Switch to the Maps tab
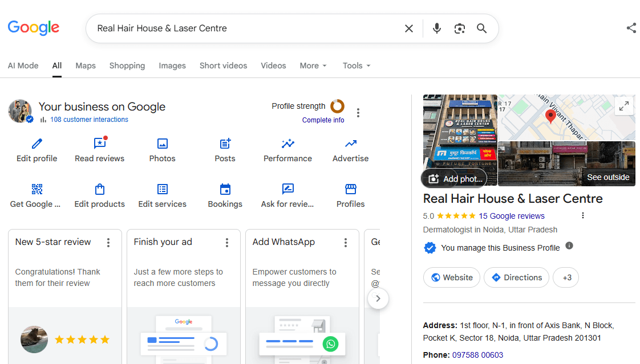Viewport: 640px width, 364px height. [86, 66]
